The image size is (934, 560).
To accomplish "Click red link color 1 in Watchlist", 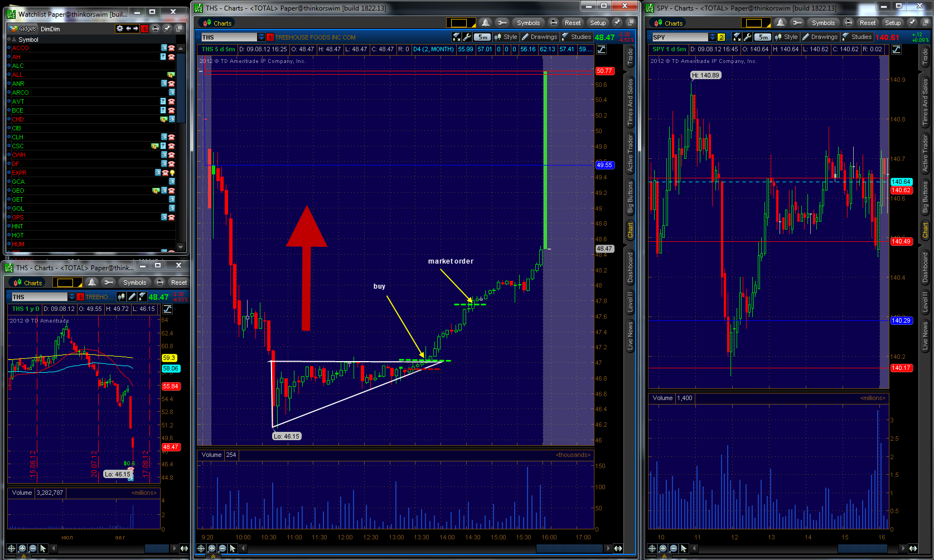I will pyautogui.click(x=144, y=28).
